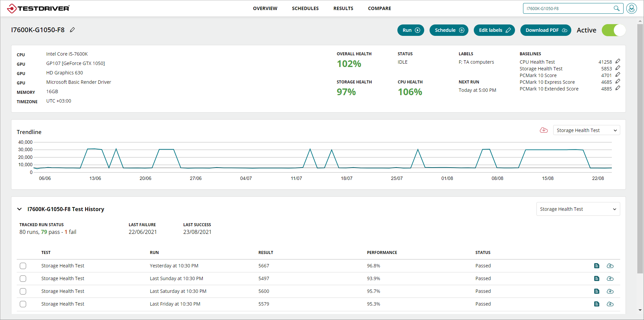Screen dimensions: 644x320
Task: Edit the CPU Health Test baseline value
Action: point(618,61)
